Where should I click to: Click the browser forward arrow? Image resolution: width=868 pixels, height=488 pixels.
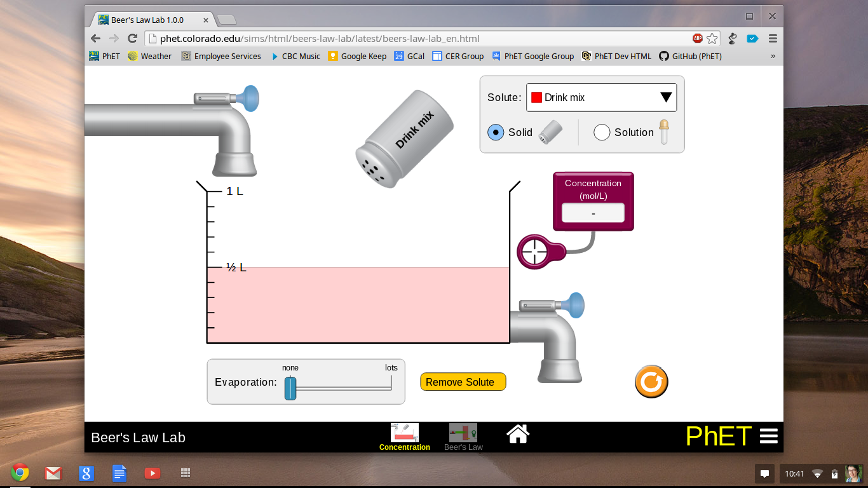(114, 39)
